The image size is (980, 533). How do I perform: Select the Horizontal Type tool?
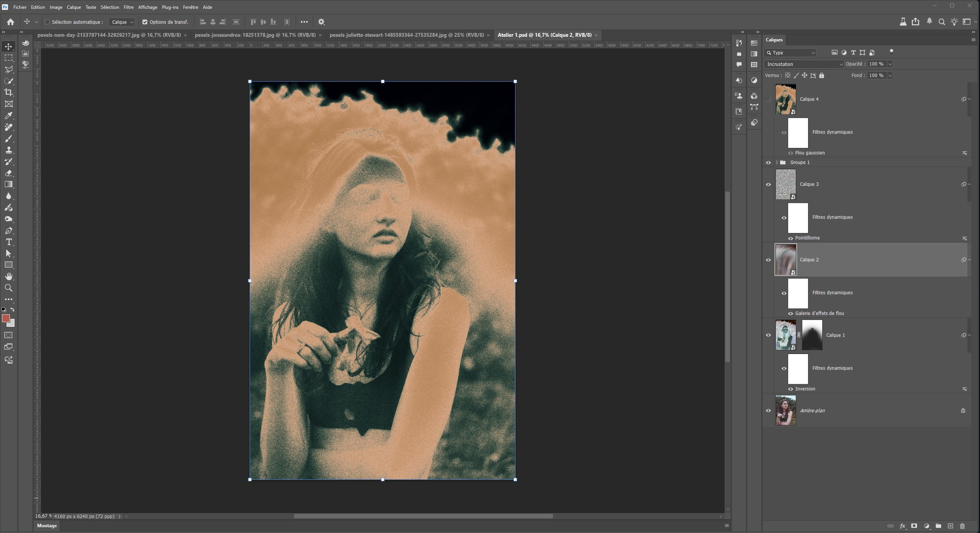pyautogui.click(x=8, y=242)
